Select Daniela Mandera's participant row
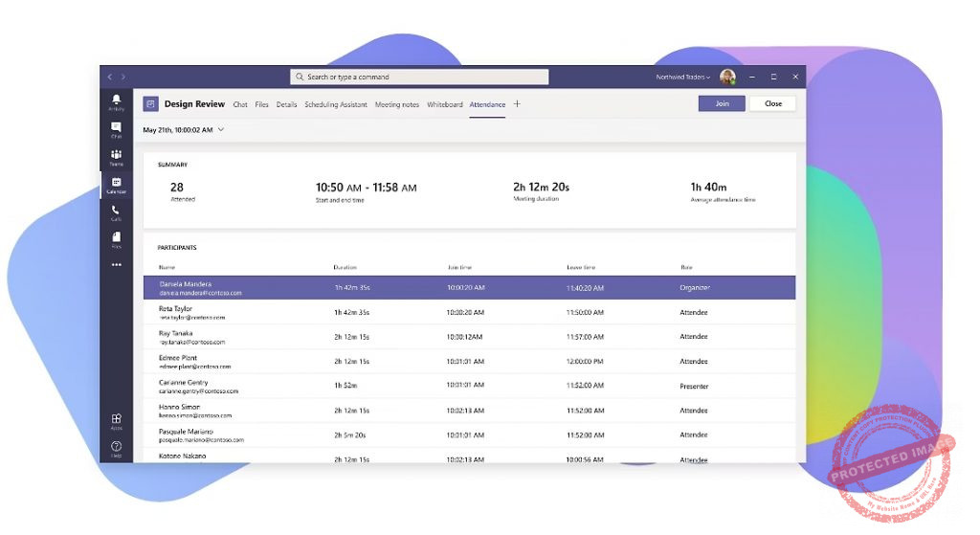The image size is (980, 535). click(469, 287)
